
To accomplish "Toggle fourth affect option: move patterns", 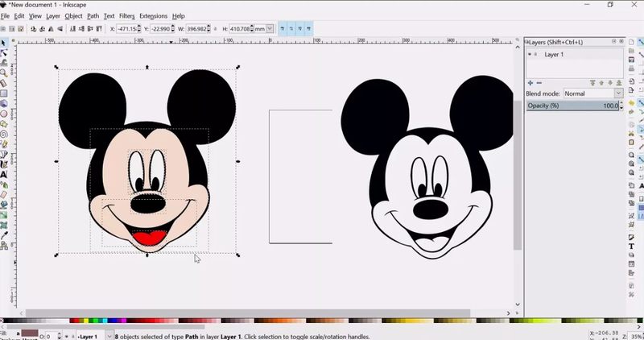I will pos(309,29).
